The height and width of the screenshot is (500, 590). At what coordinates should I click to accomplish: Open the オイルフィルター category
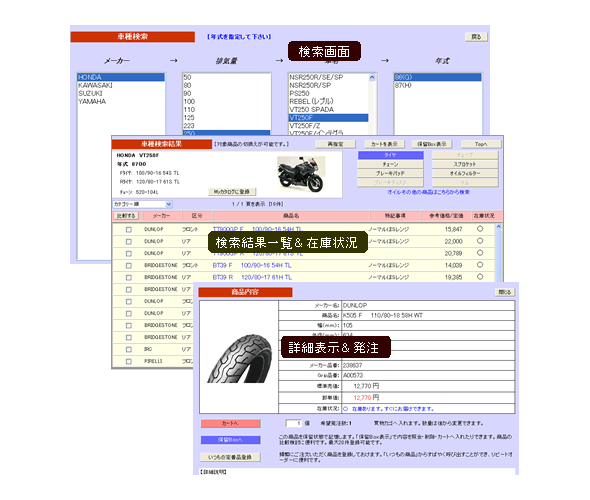point(465,173)
